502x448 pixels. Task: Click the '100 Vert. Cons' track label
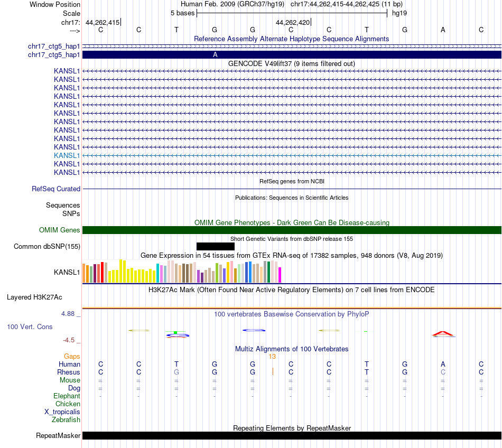pos(30,326)
